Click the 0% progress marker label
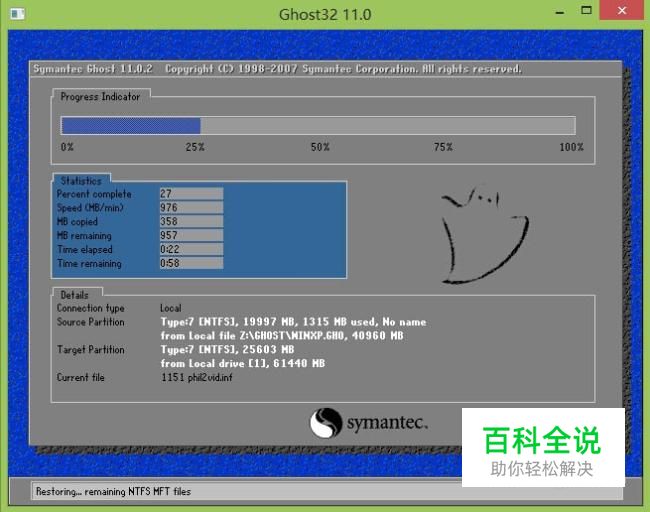 click(x=67, y=147)
